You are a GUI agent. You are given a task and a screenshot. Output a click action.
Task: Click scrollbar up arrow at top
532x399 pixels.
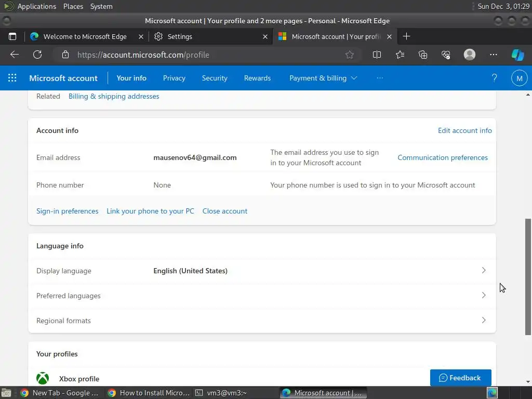528,95
